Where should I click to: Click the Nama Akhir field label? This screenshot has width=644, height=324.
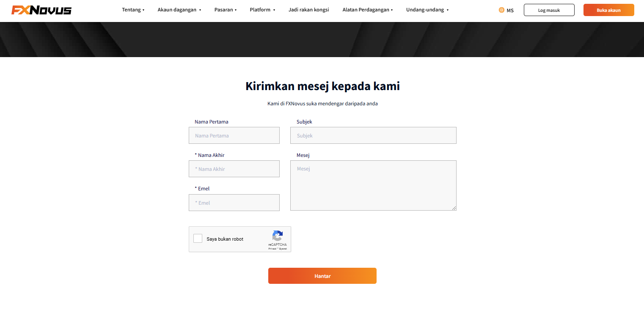(x=209, y=155)
